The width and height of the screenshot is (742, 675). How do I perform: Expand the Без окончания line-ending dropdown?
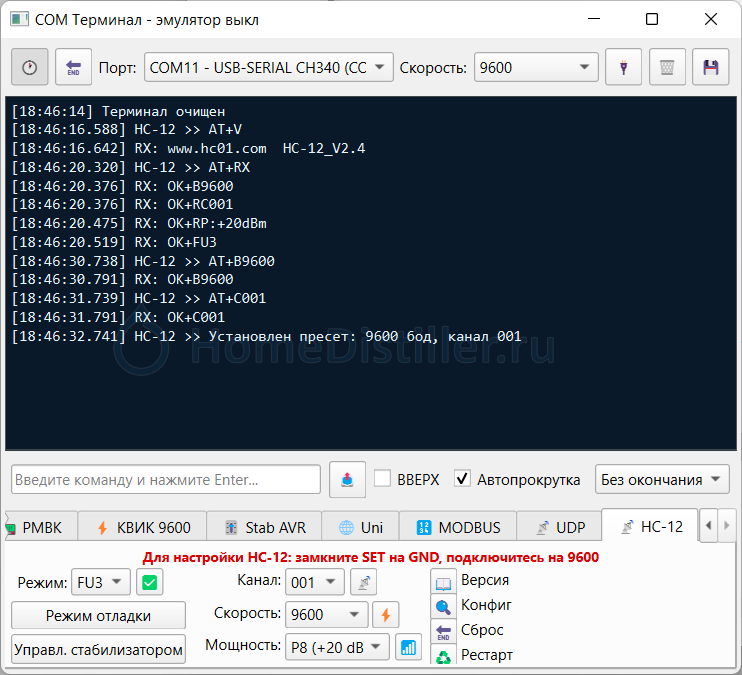click(662, 480)
